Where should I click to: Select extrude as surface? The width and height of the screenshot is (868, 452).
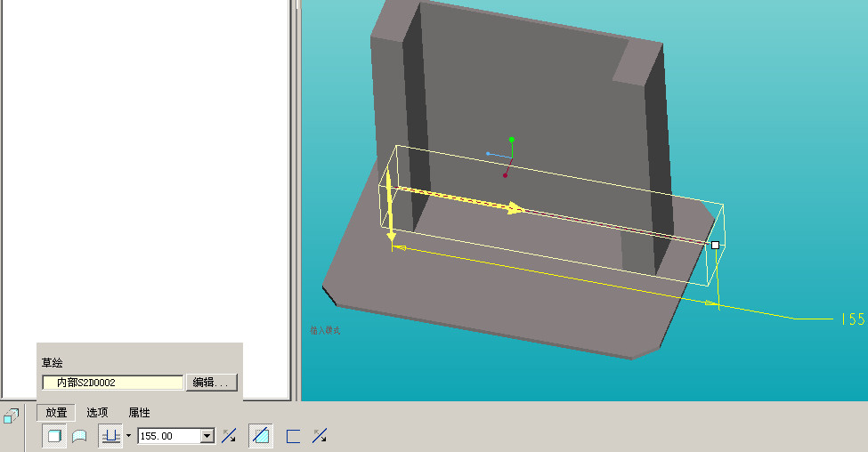click(x=79, y=436)
